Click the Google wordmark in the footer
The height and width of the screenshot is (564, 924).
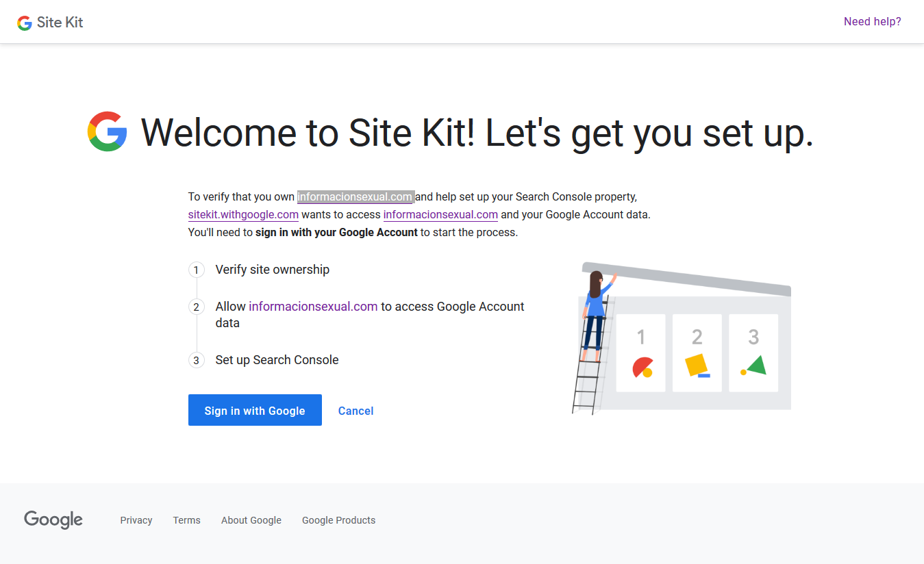click(53, 520)
